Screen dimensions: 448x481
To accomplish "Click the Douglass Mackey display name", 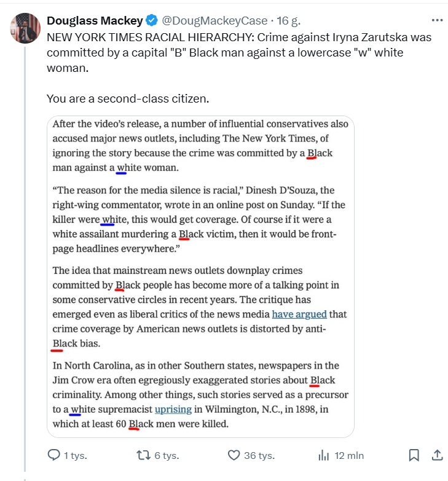I will tap(95, 20).
